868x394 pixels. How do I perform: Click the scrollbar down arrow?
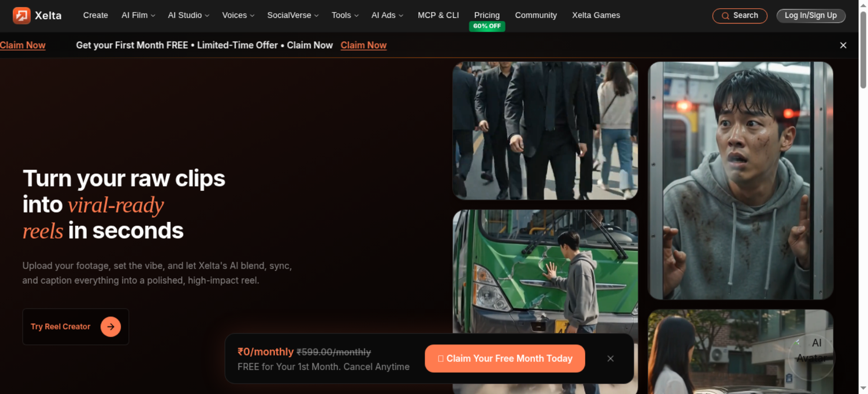(863, 388)
